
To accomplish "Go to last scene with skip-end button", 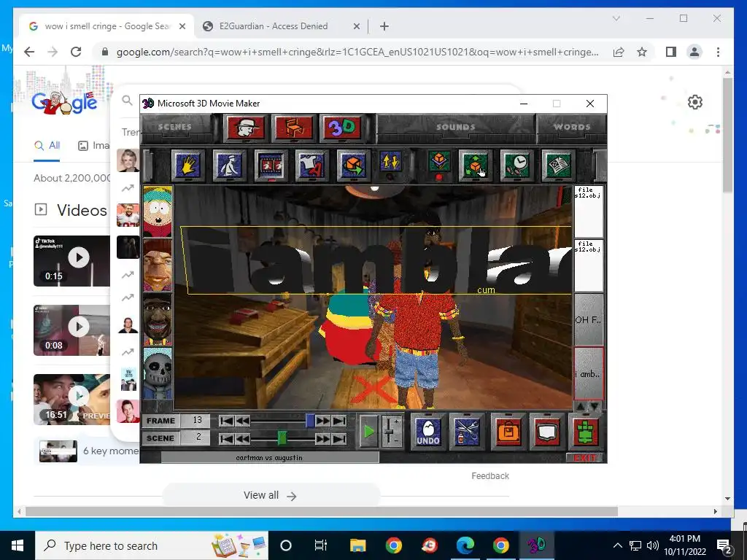I will (x=339, y=438).
